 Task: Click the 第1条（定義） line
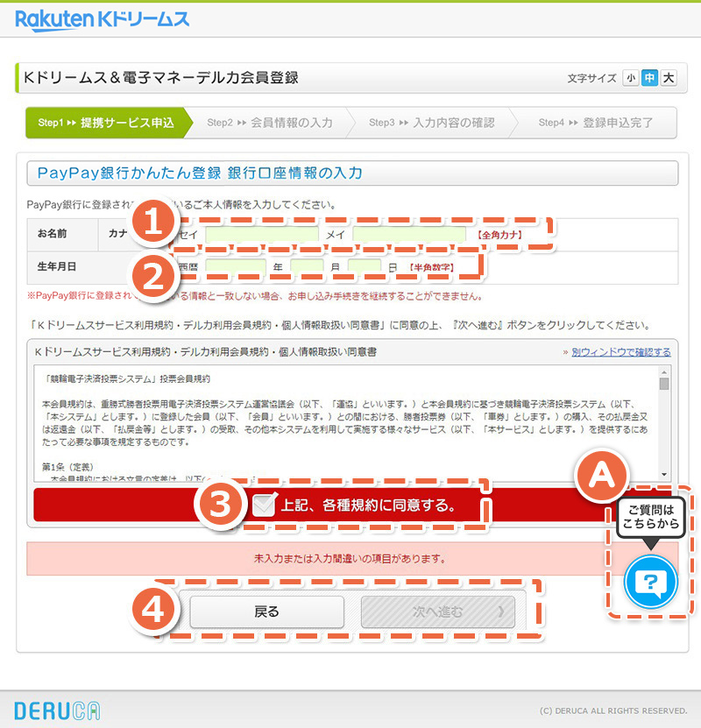tap(67, 467)
